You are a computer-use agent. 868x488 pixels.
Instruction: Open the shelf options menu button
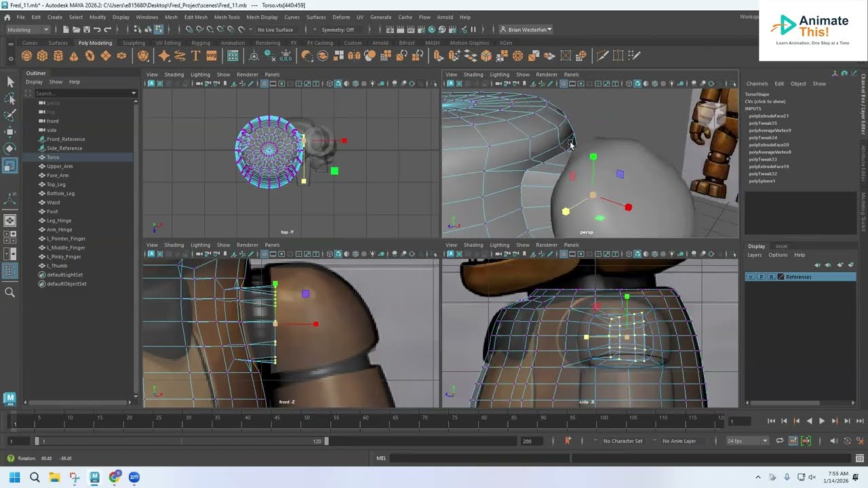[9, 59]
